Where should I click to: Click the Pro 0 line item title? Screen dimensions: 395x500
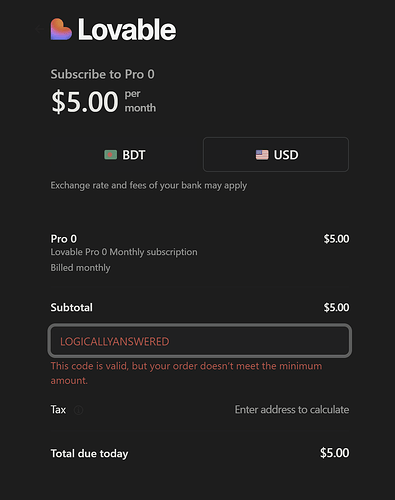pos(64,239)
